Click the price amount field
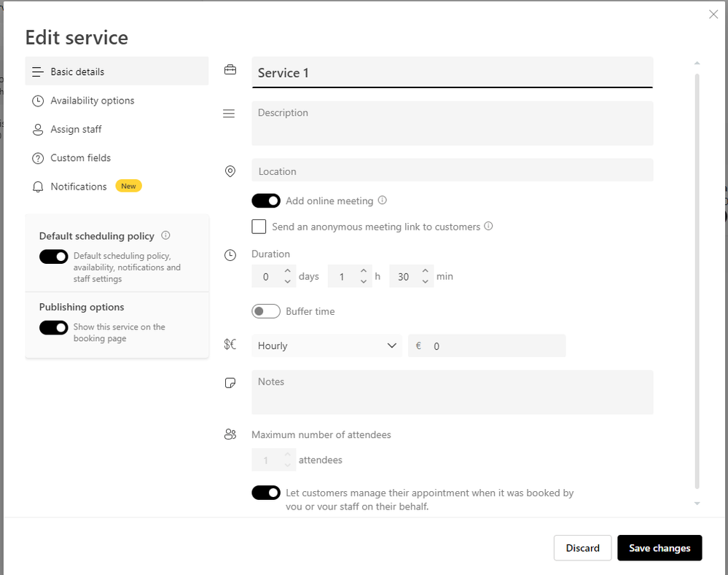Image resolution: width=728 pixels, height=575 pixels. pyautogui.click(x=487, y=345)
